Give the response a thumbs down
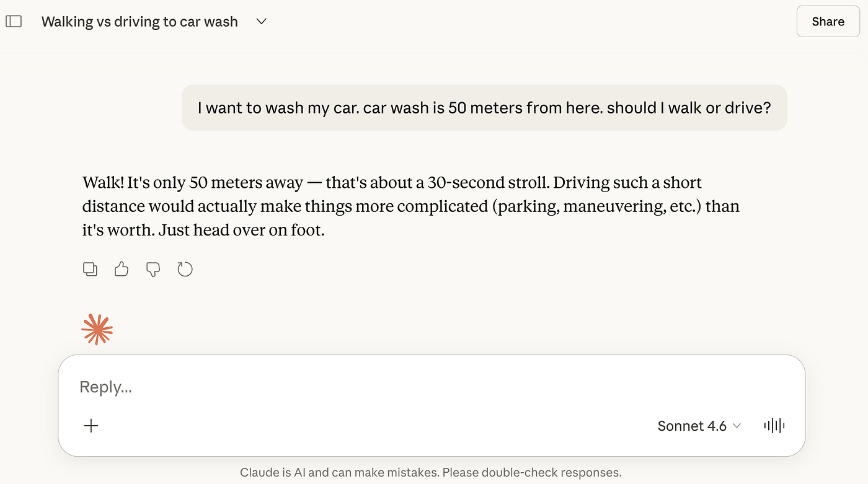The height and width of the screenshot is (484, 868). [x=153, y=269]
